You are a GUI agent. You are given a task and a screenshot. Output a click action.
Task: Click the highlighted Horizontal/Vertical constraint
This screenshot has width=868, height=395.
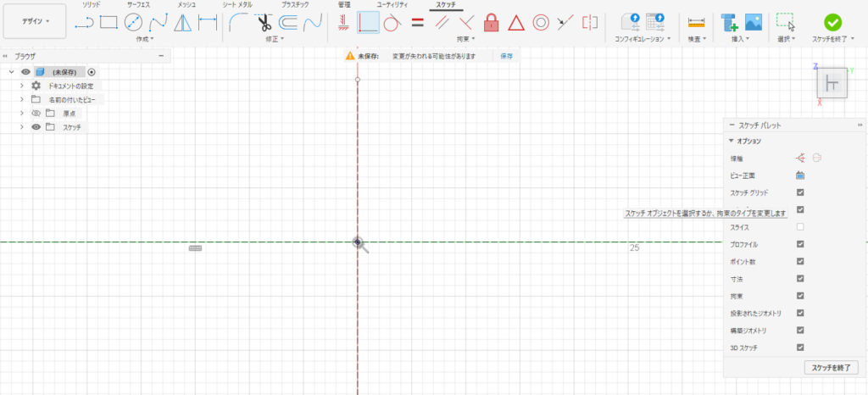pyautogui.click(x=368, y=23)
